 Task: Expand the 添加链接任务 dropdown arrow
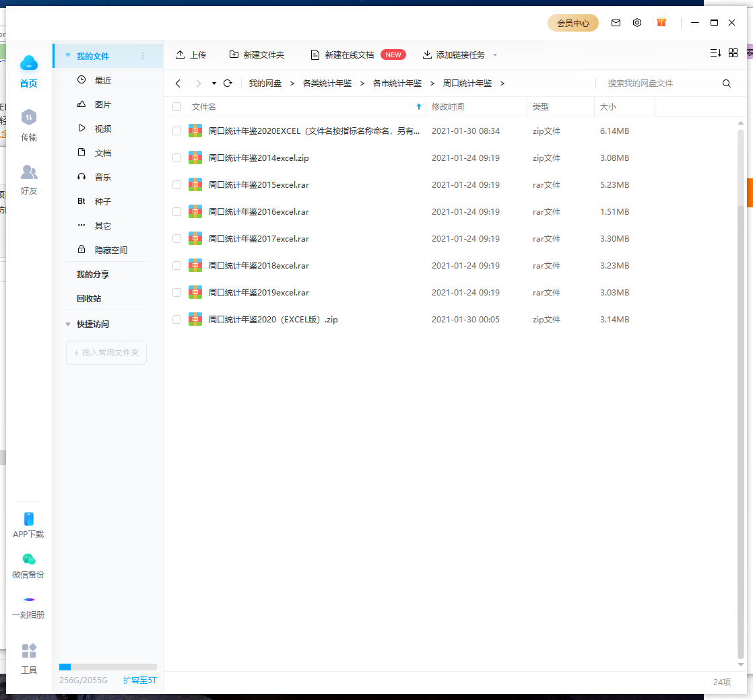coord(495,55)
